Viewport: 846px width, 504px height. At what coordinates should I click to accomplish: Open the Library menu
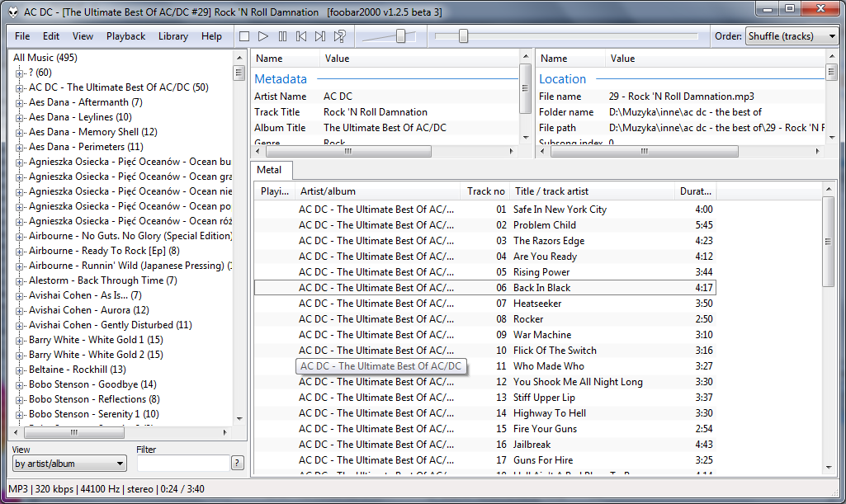(173, 36)
